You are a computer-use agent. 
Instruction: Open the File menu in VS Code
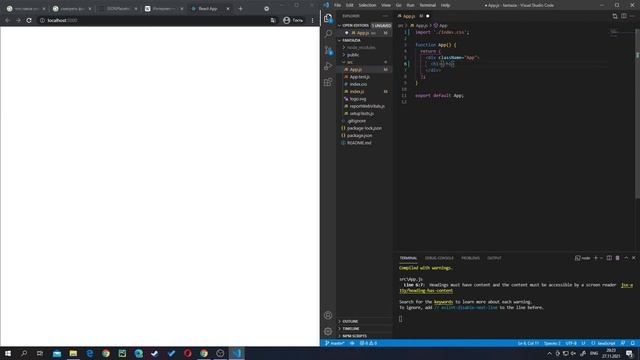[337, 5]
